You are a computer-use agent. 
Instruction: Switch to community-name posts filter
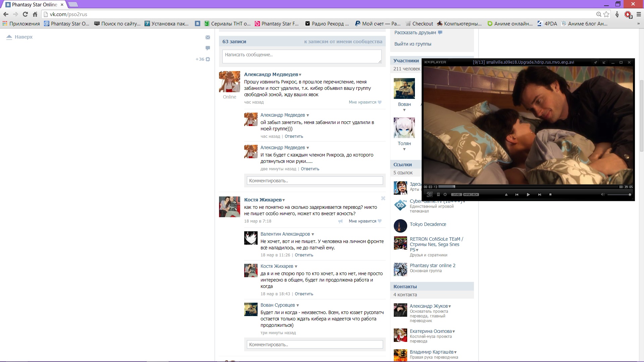[343, 42]
